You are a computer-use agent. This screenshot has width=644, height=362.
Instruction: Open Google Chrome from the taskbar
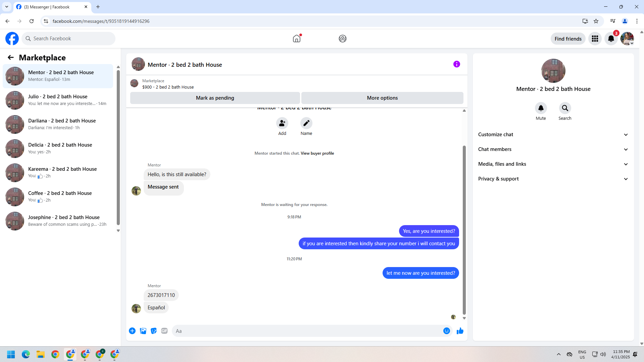click(x=55, y=354)
